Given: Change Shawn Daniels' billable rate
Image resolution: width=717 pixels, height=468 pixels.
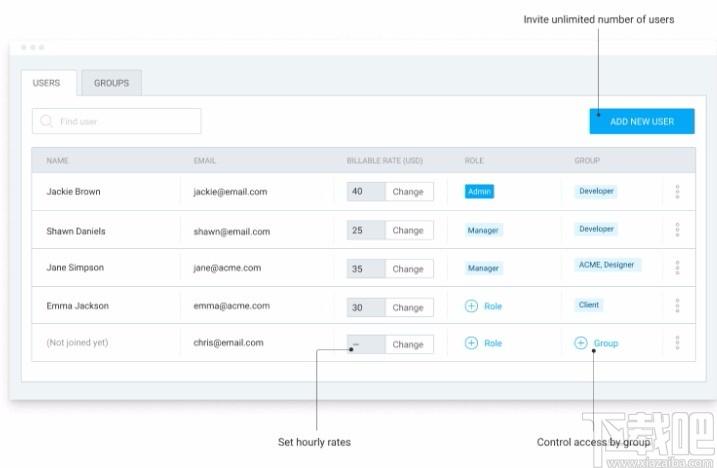Looking at the screenshot, I should (x=409, y=231).
